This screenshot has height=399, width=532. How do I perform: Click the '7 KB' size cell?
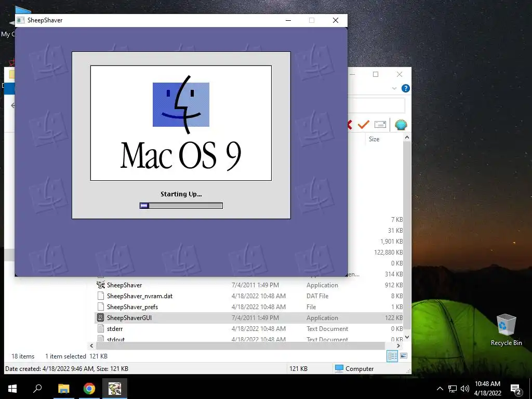click(x=397, y=220)
